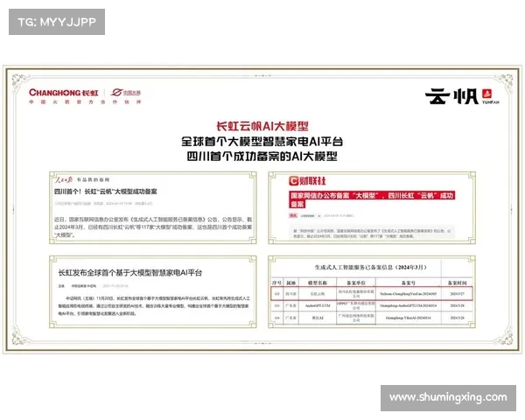Select the filing information table card
The image size is (525, 420).
(372, 291)
